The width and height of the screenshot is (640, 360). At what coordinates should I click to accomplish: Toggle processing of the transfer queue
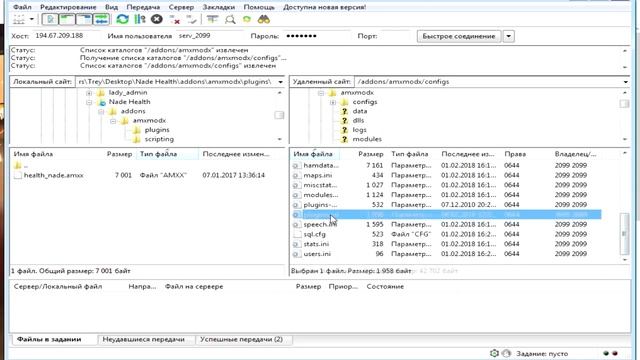click(140, 19)
